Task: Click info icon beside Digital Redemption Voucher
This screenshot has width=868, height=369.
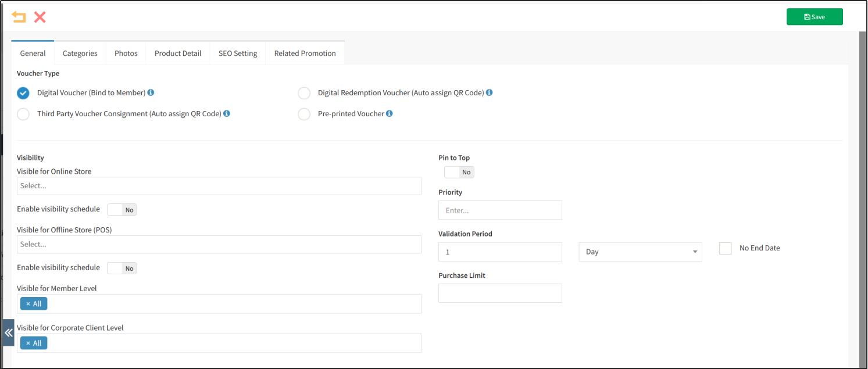Action: (x=490, y=92)
